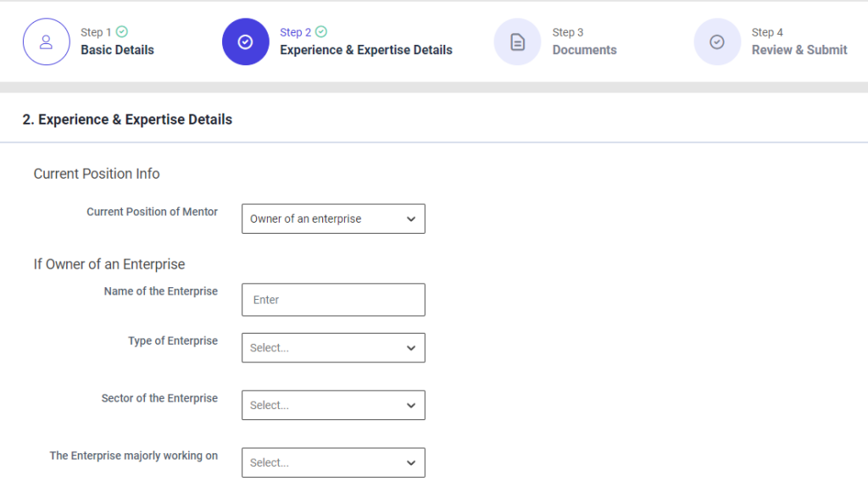
Task: Click the 'Name of the Enterprise' label
Action: 160,291
